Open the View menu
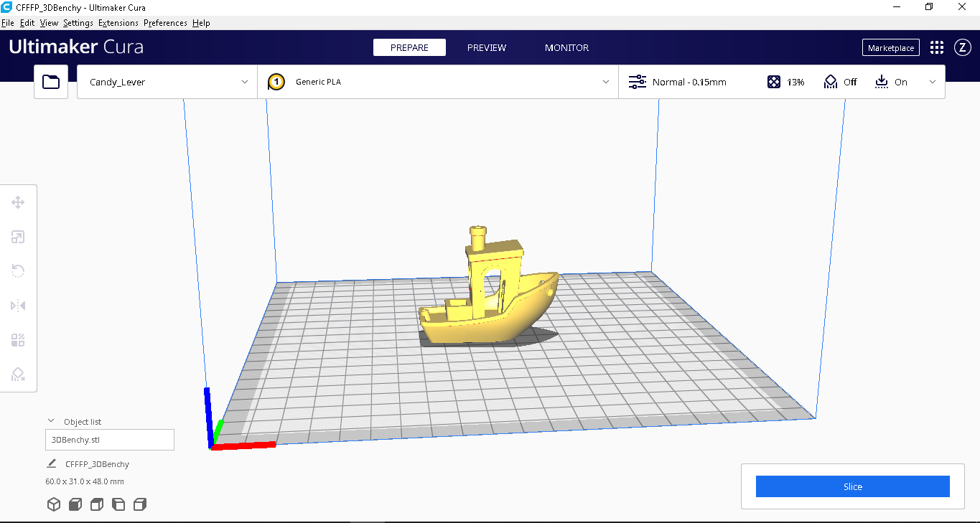 [x=49, y=23]
